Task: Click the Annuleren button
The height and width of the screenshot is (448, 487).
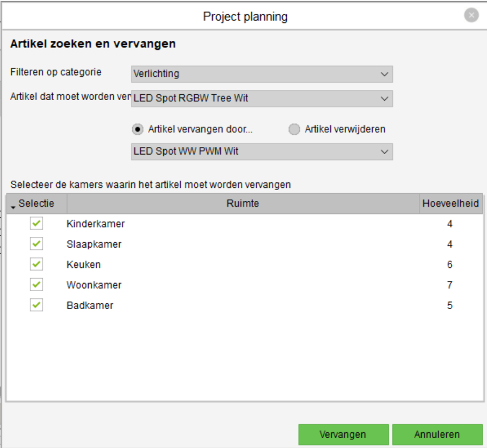Action: [x=437, y=434]
